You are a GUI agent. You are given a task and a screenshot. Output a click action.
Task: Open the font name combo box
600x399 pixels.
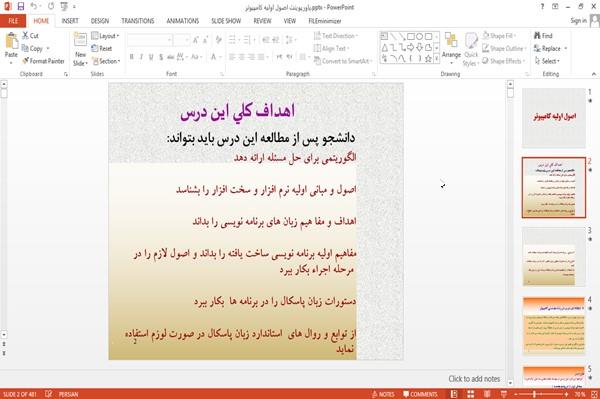coord(149,40)
